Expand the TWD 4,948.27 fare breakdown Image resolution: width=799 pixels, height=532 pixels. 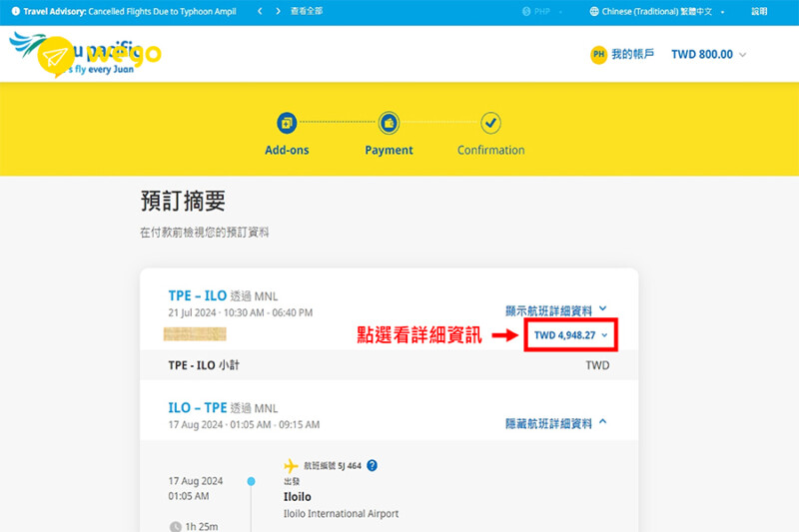570,335
